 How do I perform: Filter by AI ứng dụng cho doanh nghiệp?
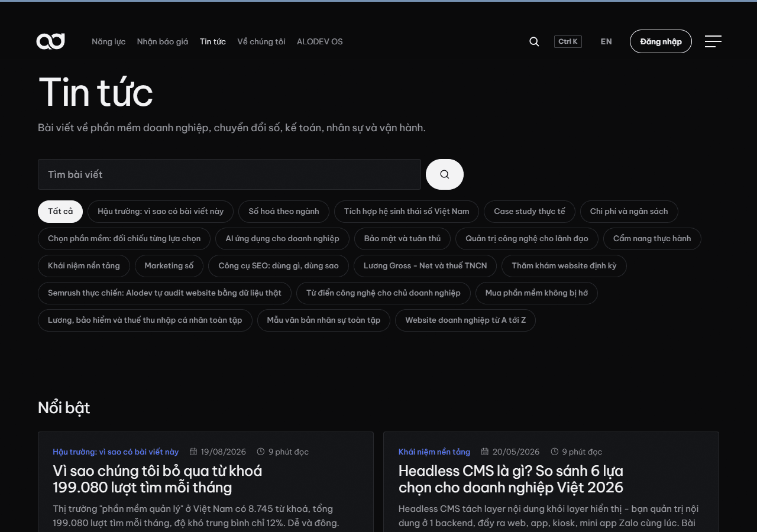point(283,239)
